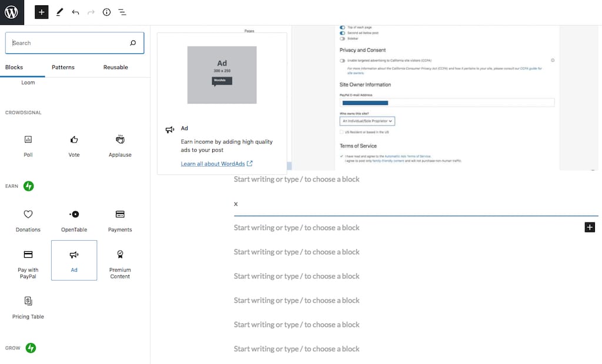The image size is (602, 364).
Task: Choose the Pricing Table block
Action: click(28, 306)
